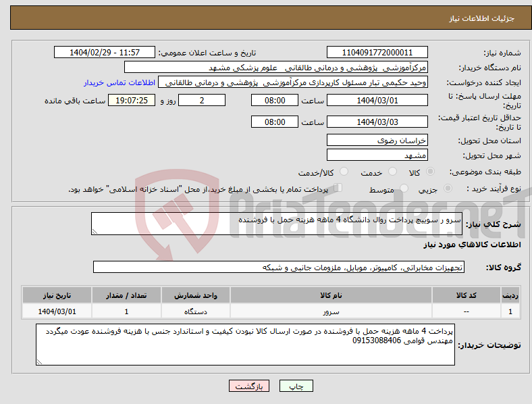532x404 pixels.
Task: Click the کد کالا cell showing --
Action: 467,311
